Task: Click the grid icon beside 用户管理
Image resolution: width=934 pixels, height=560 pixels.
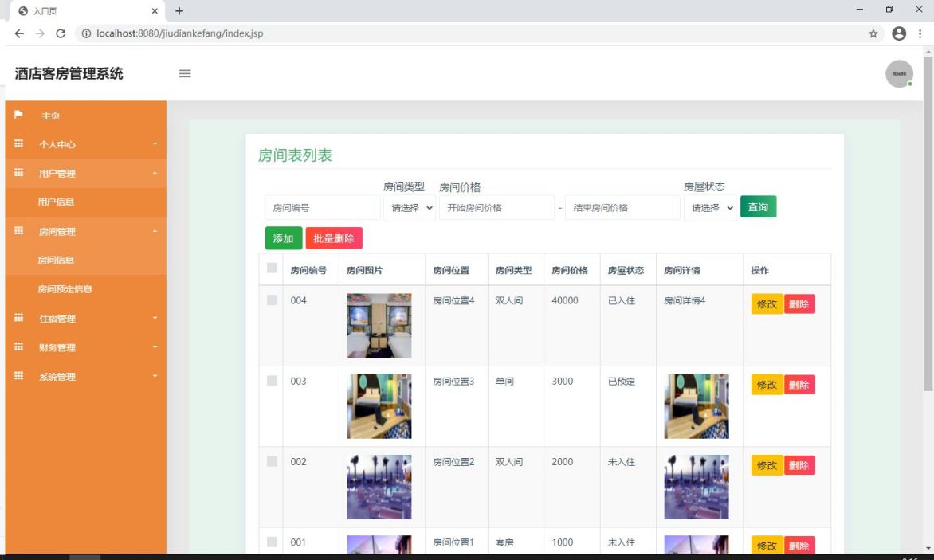Action: click(x=18, y=173)
